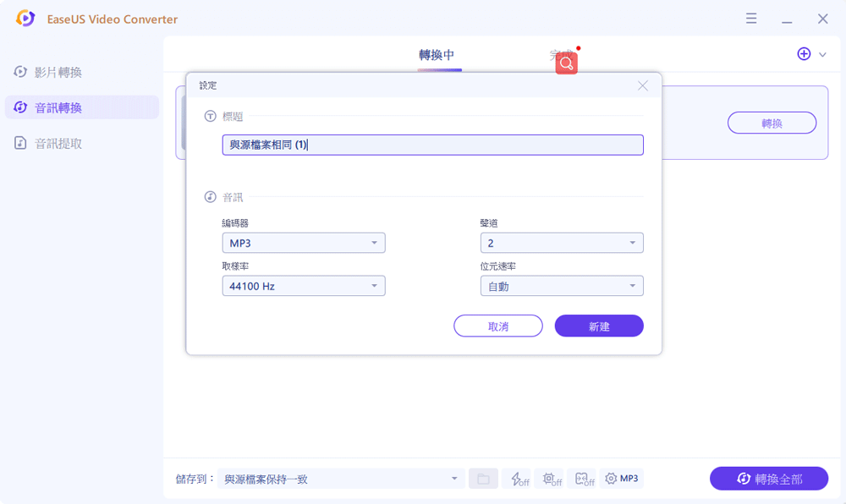Image resolution: width=846 pixels, height=504 pixels.
Task: Expand the 位元速率 自動 dropdown
Action: coord(562,287)
